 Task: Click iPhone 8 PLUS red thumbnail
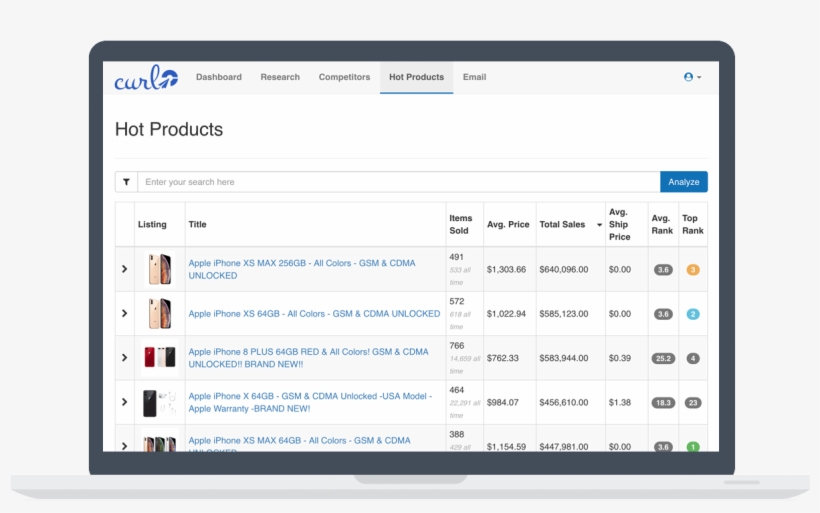160,358
